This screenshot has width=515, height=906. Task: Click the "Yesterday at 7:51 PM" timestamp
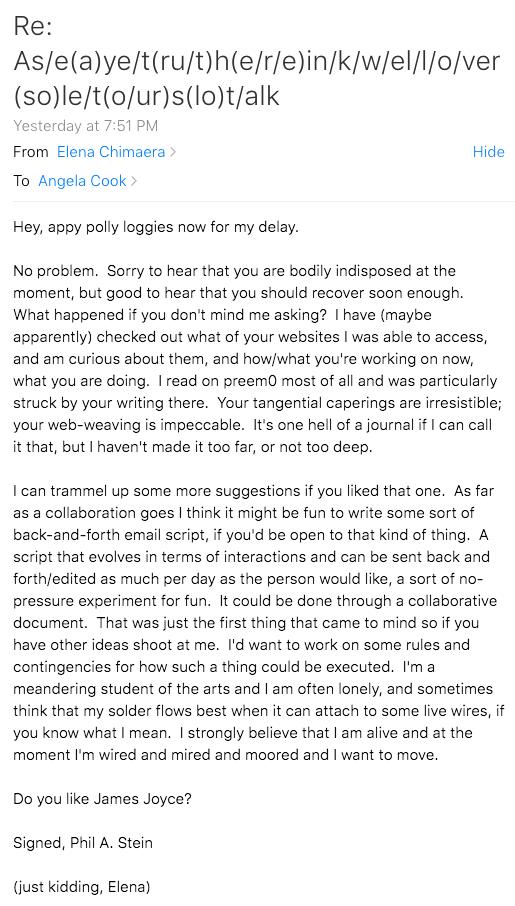(86, 125)
